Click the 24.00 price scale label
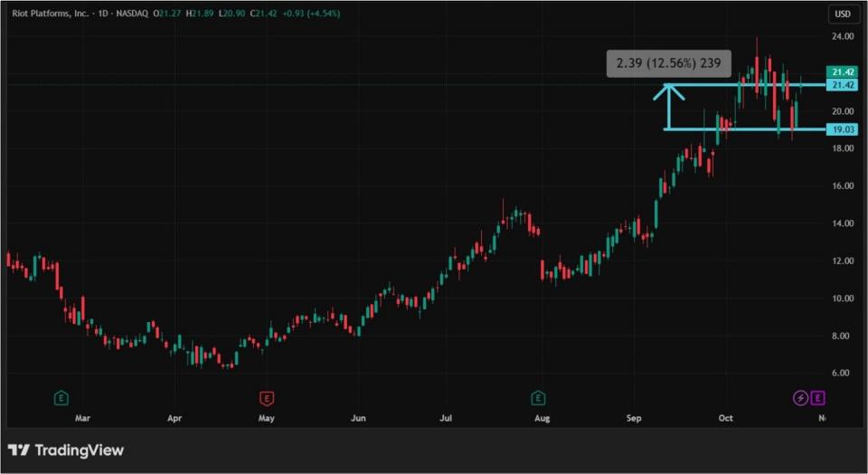This screenshot has height=474, width=868. point(843,36)
